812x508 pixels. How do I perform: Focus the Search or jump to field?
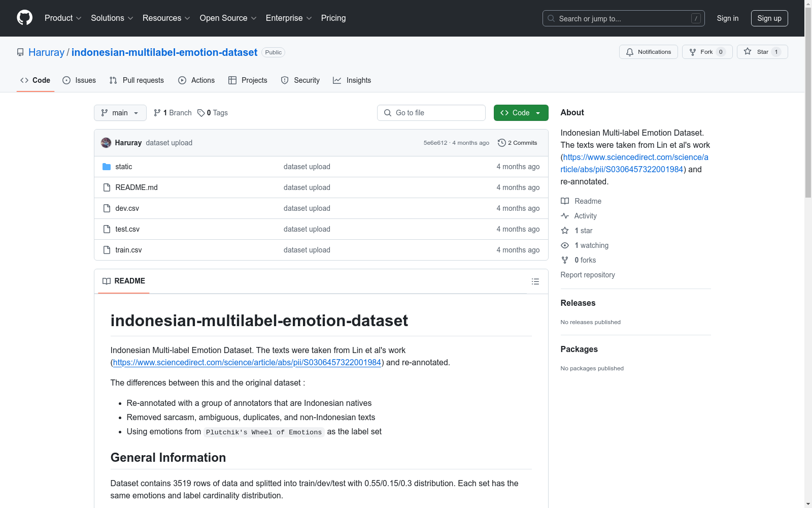click(x=624, y=18)
